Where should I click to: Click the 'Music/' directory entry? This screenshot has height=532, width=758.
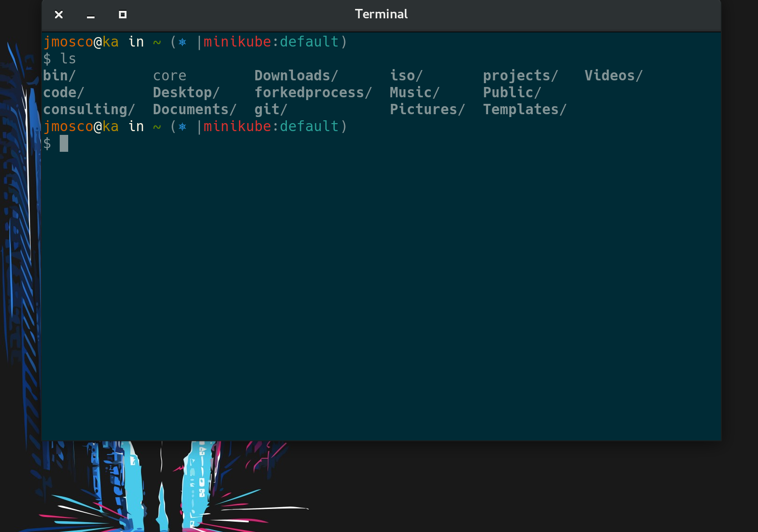click(x=415, y=92)
